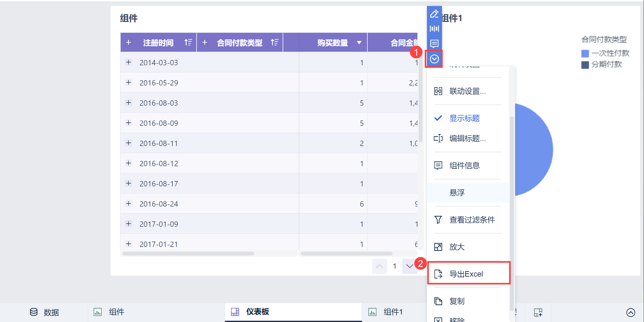Click the plus icon beside 合同付款类型 header
Screen dimensions: 644x322
(x=205, y=42)
